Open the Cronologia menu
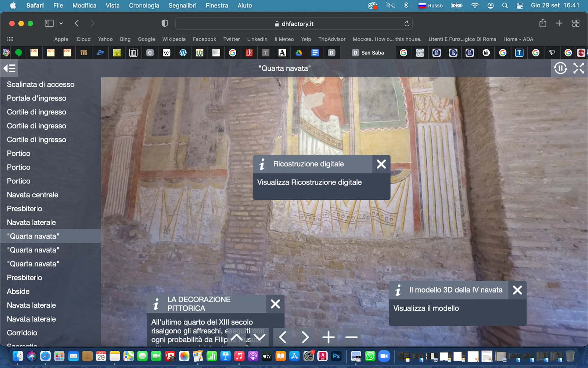 pos(144,6)
